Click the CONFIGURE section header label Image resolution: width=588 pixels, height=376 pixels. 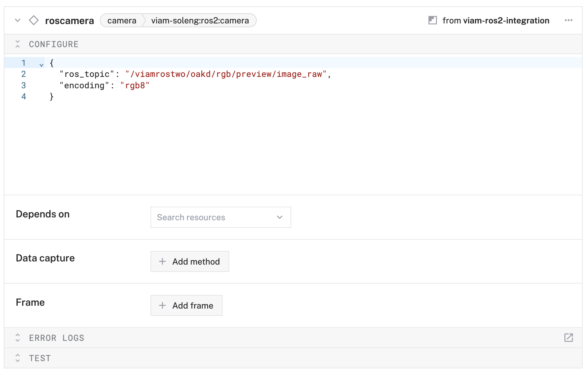coord(54,44)
